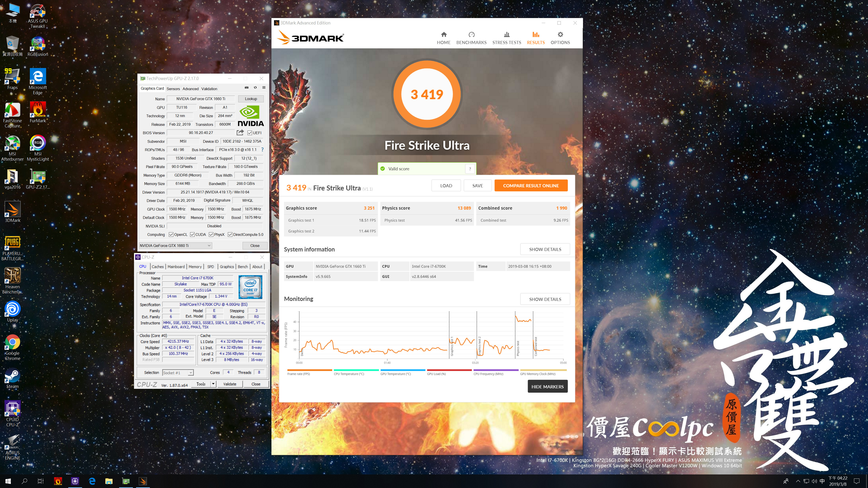868x488 pixels.
Task: Open the Validation tab in GPU-Z
Action: click(209, 89)
